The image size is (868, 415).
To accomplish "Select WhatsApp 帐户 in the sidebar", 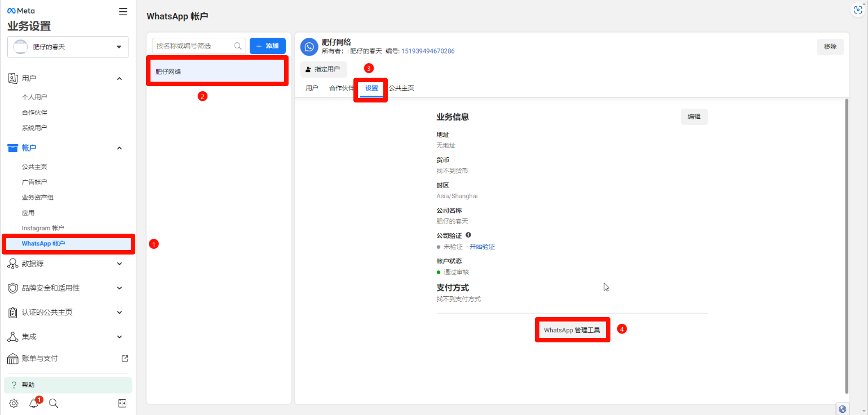I will pyautogui.click(x=69, y=244).
